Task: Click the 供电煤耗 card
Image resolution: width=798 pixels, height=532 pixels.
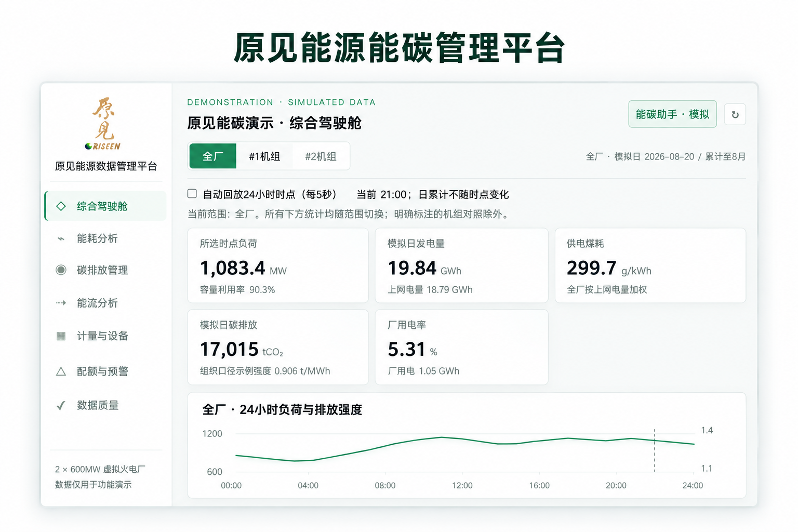Action: 650,265
